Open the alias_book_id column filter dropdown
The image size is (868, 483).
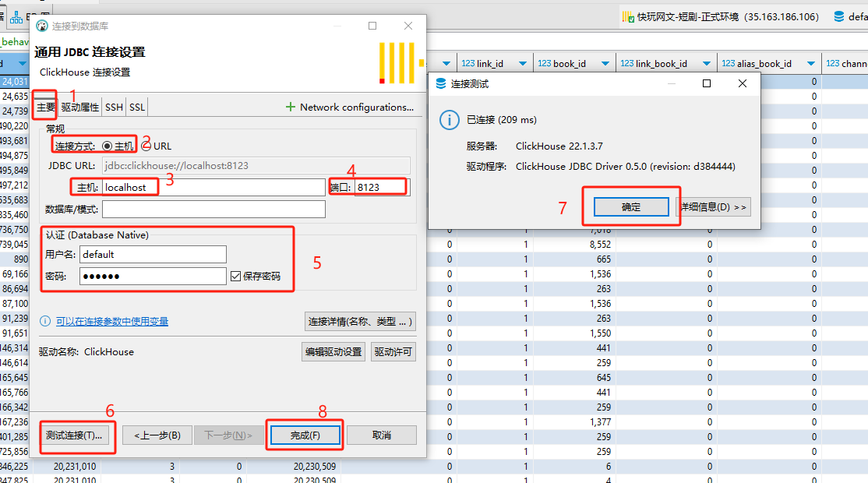[811, 64]
